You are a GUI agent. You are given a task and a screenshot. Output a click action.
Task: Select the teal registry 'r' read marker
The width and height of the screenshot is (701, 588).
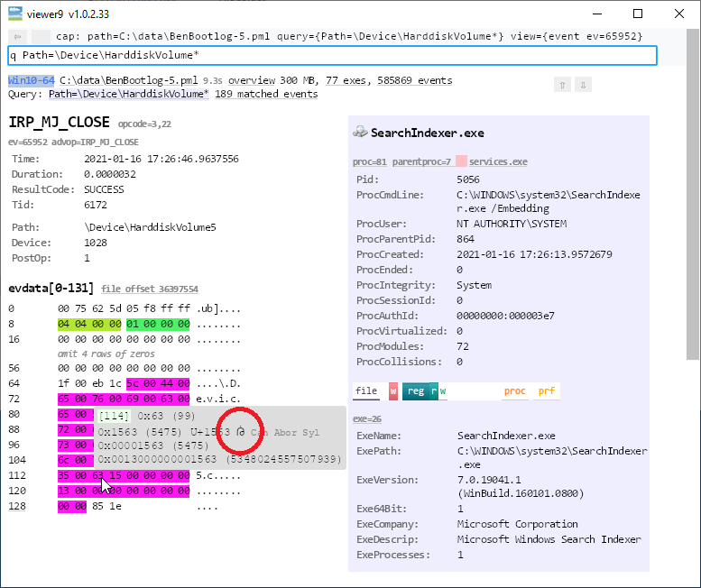click(434, 390)
